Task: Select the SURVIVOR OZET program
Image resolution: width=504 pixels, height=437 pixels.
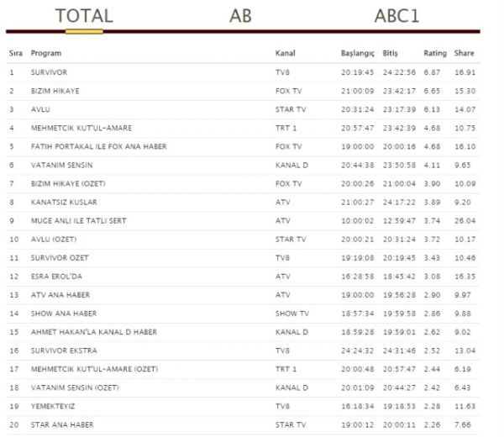Action: [60, 258]
